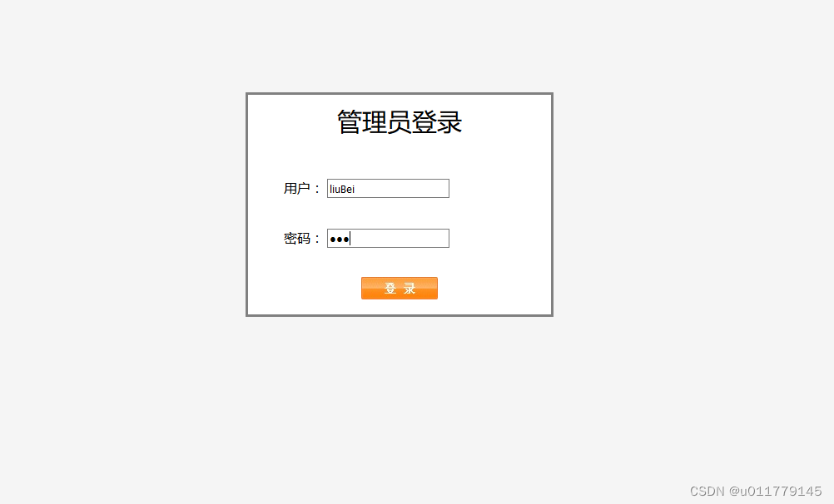Click the 录 character in the title
Screen dimensions: 834x504
pos(449,121)
